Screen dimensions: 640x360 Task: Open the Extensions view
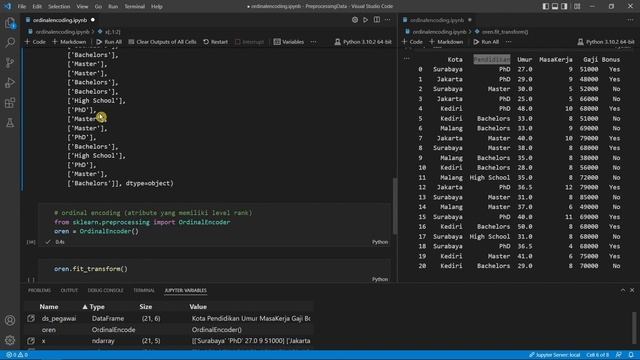click(x=10, y=102)
